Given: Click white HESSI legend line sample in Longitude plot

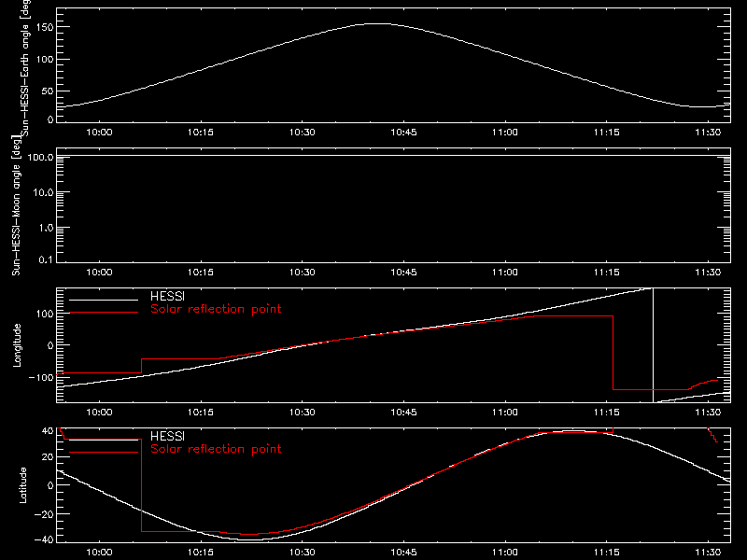Looking at the screenshot, I should (x=104, y=300).
